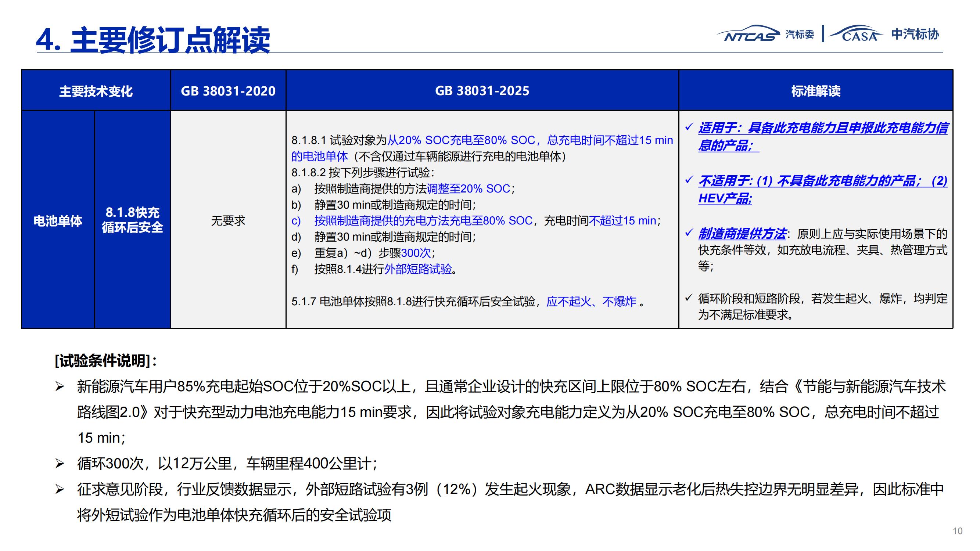The image size is (980, 551).
Task: Click the slide title 主要修订点解读
Action: pos(153,40)
